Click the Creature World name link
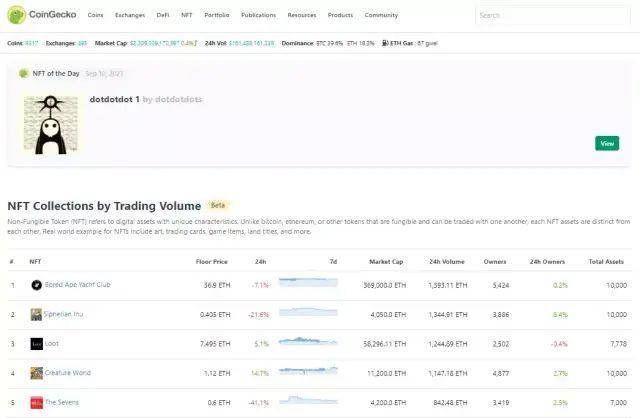The width and height of the screenshot is (640, 418). click(x=68, y=373)
